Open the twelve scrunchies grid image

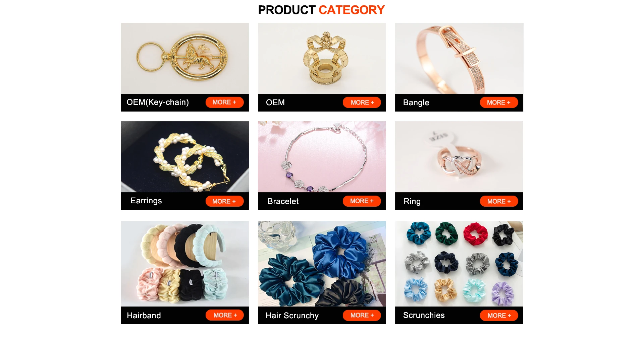pos(459,264)
